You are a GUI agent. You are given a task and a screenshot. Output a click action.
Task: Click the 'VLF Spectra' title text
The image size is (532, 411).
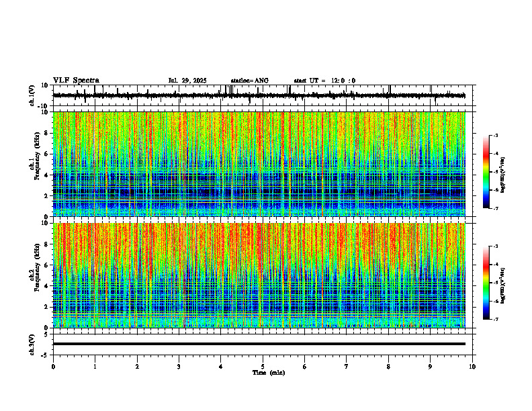(76, 81)
